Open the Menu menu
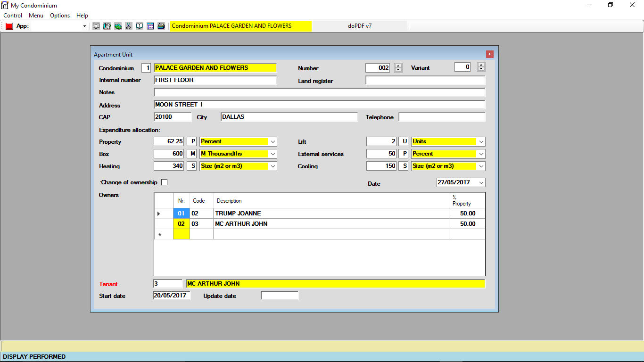 (36, 16)
